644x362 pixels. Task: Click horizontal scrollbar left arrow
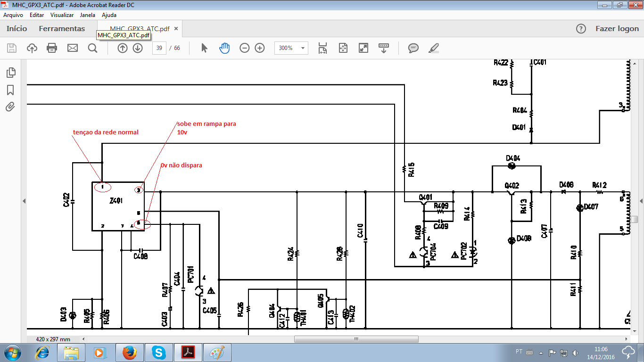coord(83,339)
